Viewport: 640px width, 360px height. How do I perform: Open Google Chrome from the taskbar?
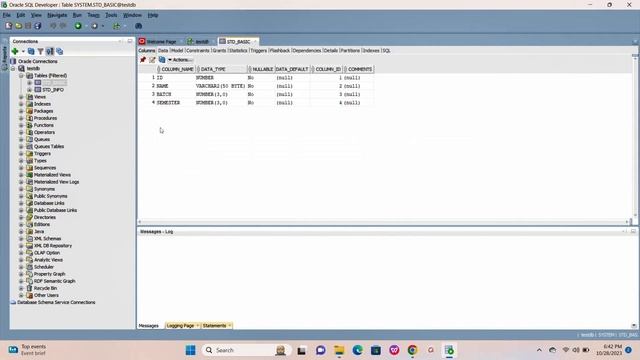click(412, 350)
